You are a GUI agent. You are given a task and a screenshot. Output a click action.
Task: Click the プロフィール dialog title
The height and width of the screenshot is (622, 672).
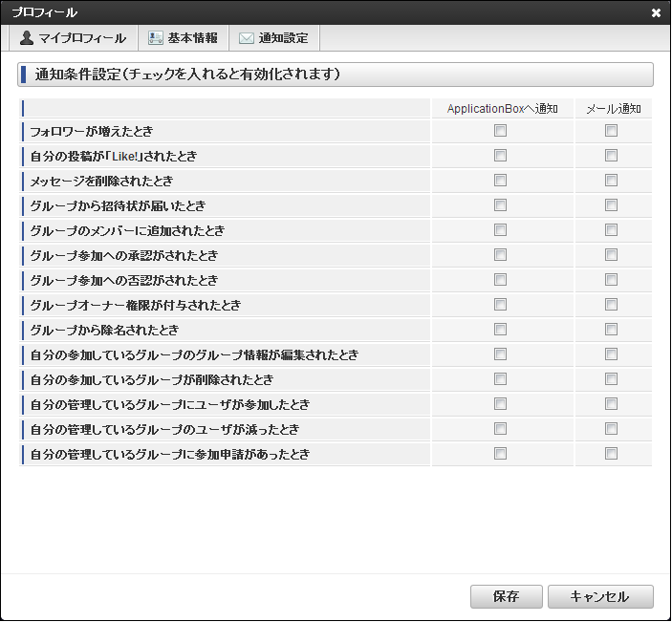tap(45, 12)
